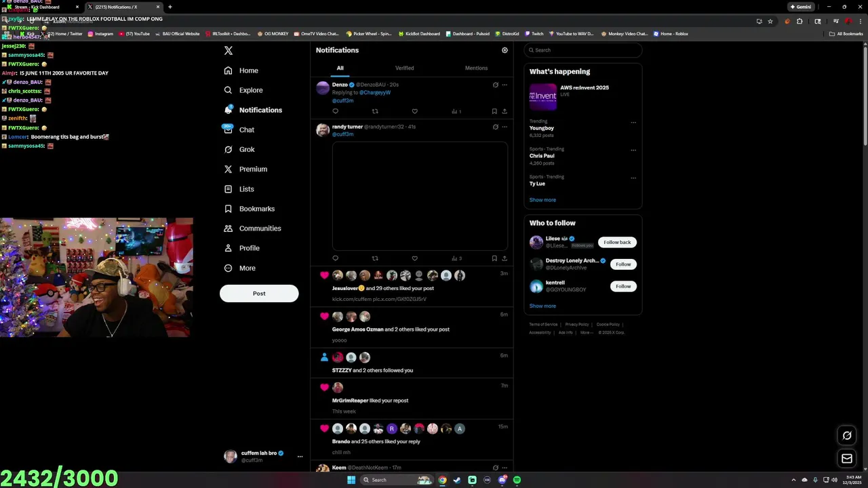868x488 pixels.
Task: Like randy turner's post
Action: click(x=414, y=258)
